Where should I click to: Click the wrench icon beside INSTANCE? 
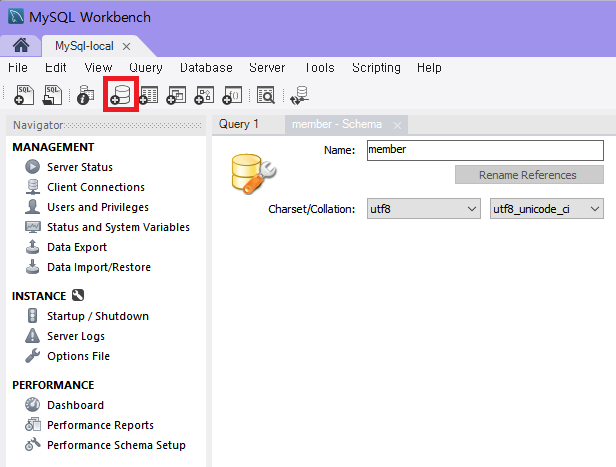78,295
